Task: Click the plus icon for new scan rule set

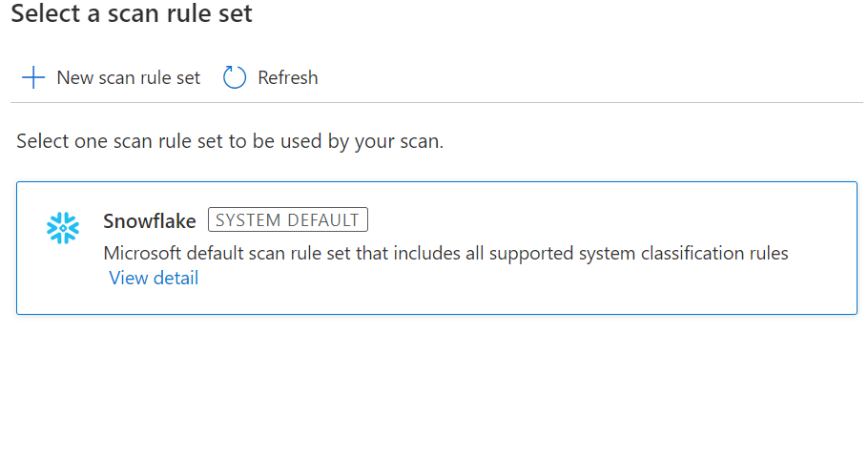Action: (33, 78)
